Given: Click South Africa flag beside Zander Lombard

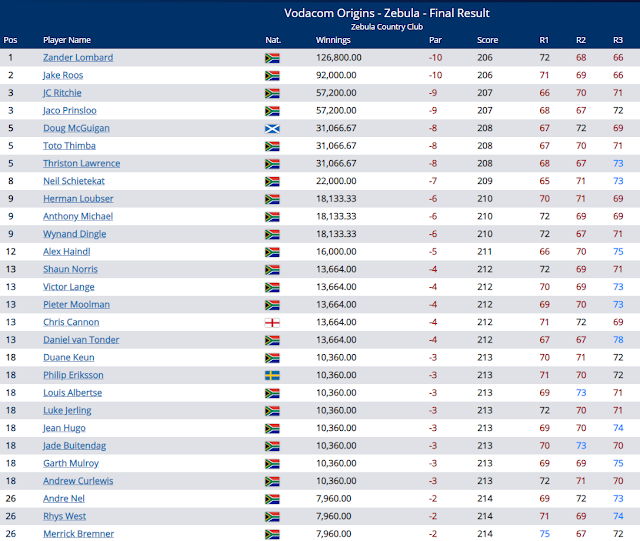Looking at the screenshot, I should pyautogui.click(x=272, y=58).
